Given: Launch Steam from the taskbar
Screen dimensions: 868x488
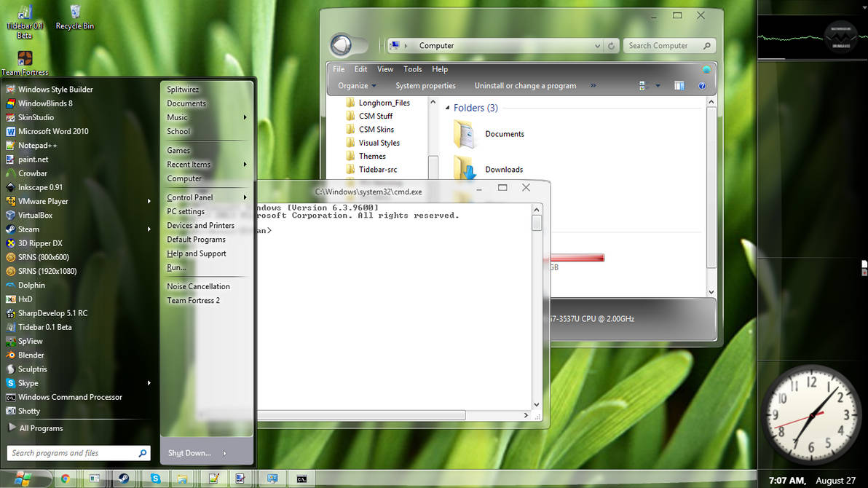Looking at the screenshot, I should pyautogui.click(x=124, y=479).
